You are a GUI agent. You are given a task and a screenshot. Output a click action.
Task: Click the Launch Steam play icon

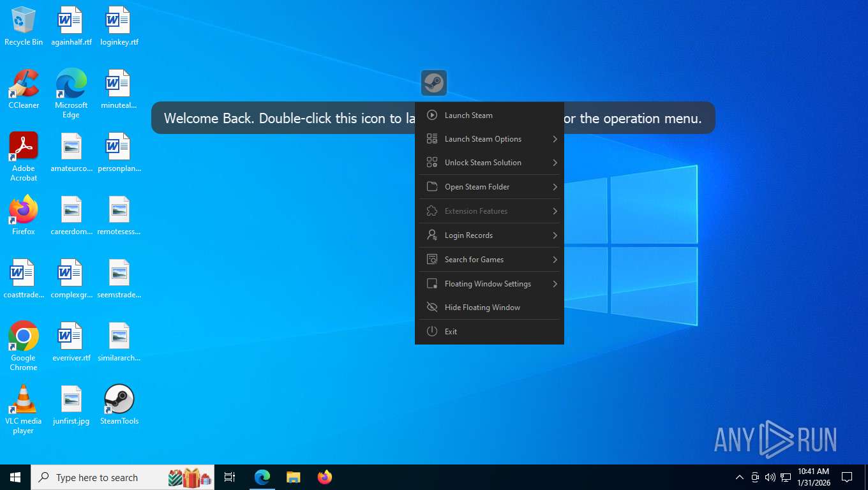(x=432, y=115)
